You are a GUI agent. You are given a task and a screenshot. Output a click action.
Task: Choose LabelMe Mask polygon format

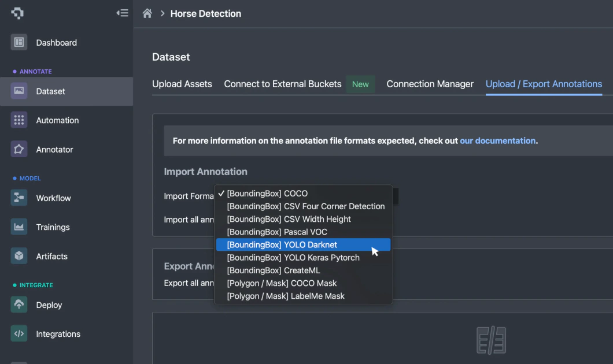286,296
